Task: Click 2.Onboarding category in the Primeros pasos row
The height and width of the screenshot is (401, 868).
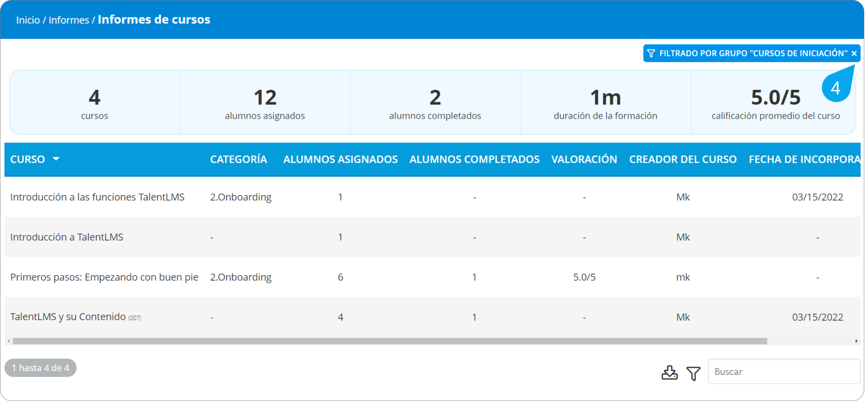Action: click(241, 277)
